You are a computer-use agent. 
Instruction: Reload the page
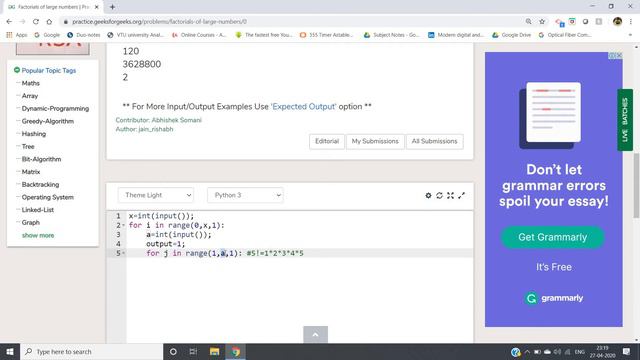click(x=36, y=22)
